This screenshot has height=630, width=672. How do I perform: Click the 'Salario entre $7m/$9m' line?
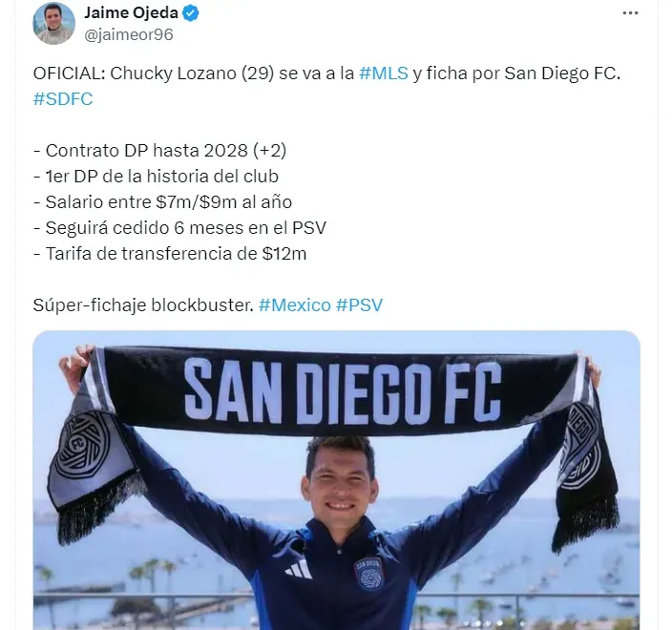(x=163, y=202)
